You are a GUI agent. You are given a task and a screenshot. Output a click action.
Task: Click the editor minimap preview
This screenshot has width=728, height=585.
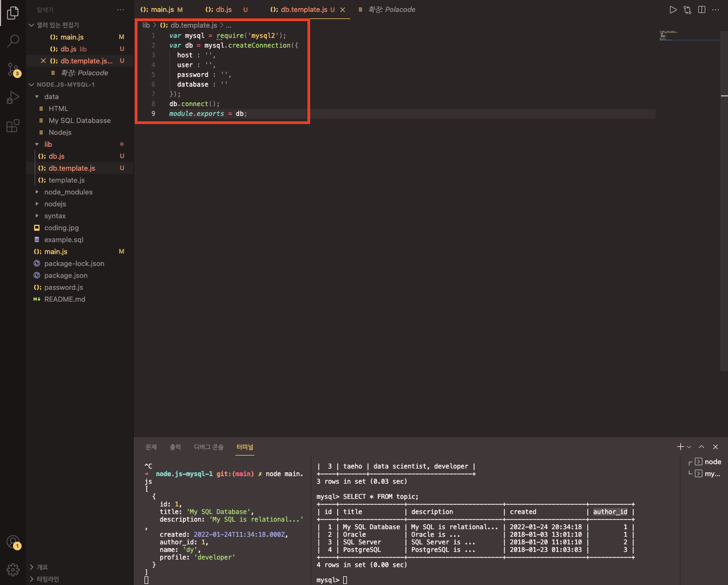coord(689,36)
